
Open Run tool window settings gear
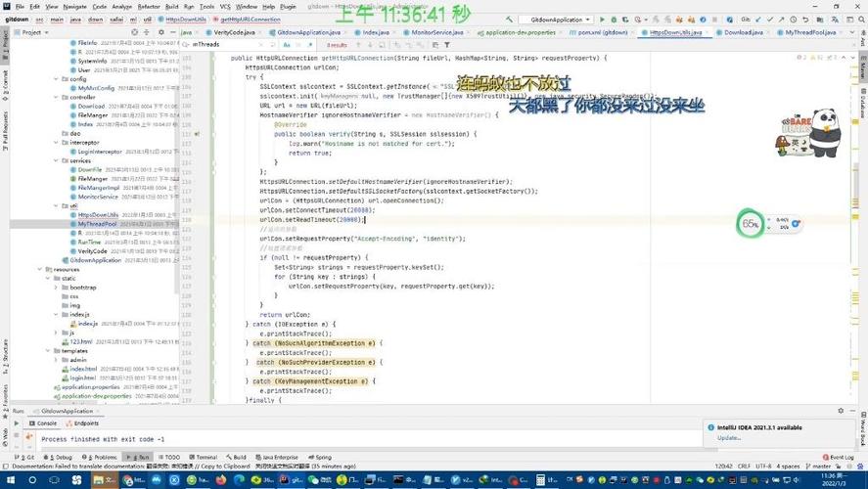(841, 411)
